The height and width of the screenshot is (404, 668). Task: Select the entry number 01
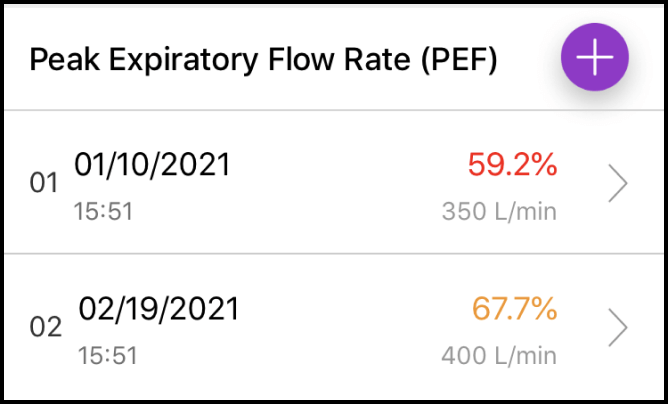tap(44, 184)
